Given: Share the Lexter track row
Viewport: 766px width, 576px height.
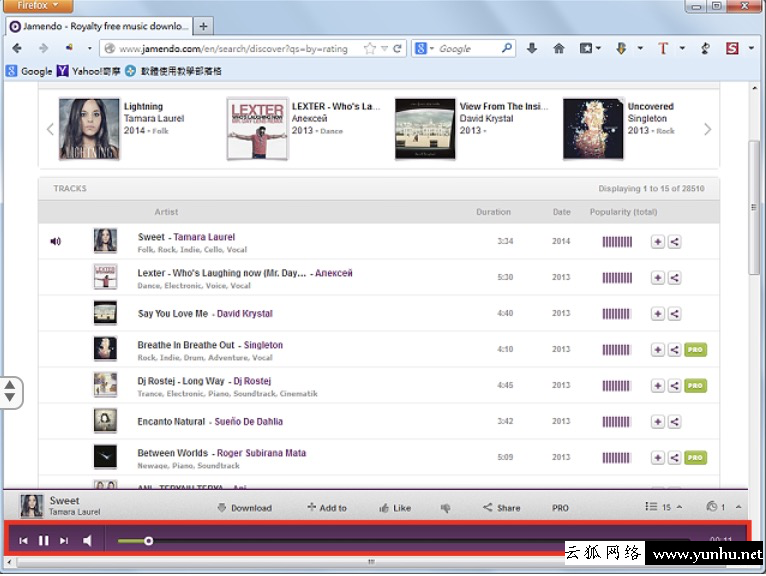Looking at the screenshot, I should pos(675,277).
